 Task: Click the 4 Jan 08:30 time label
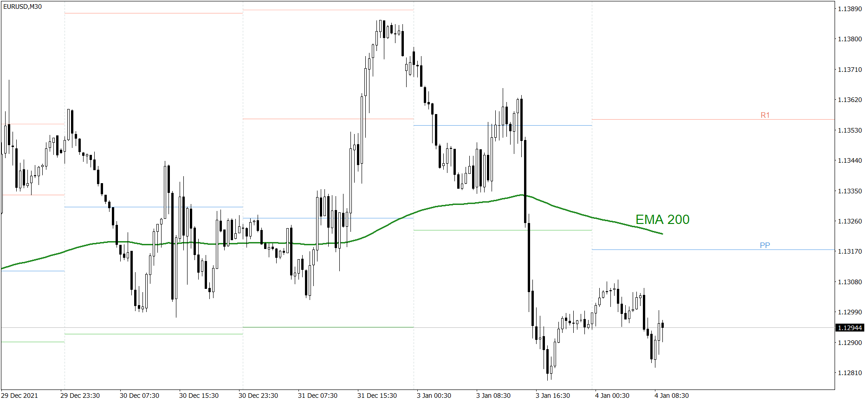[x=672, y=396]
